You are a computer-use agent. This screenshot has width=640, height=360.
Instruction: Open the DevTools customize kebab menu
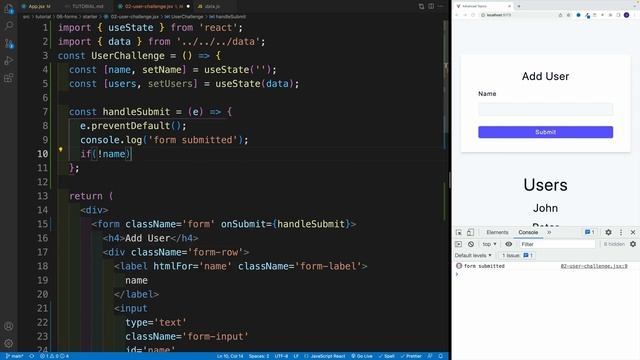(x=621, y=232)
